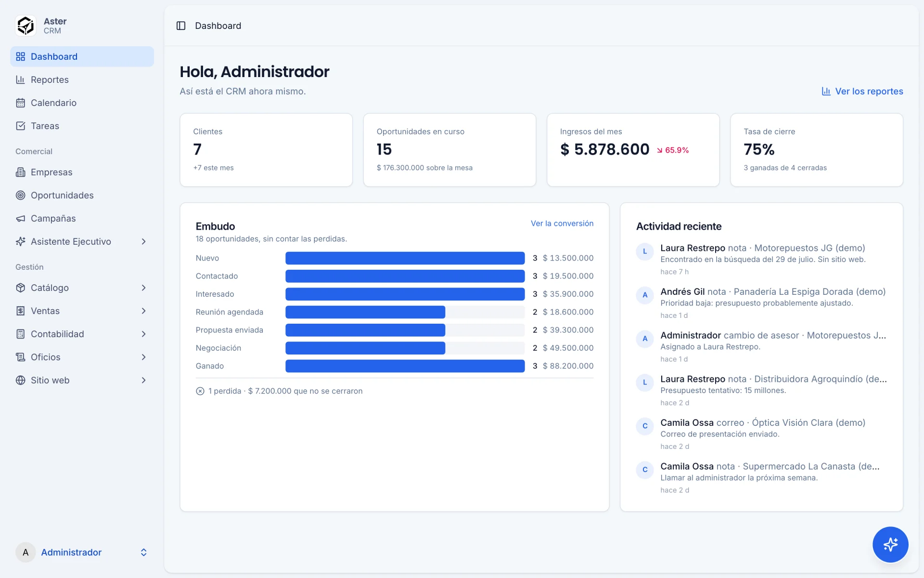
Task: Open the Tasa de cierre card
Action: [x=816, y=150]
